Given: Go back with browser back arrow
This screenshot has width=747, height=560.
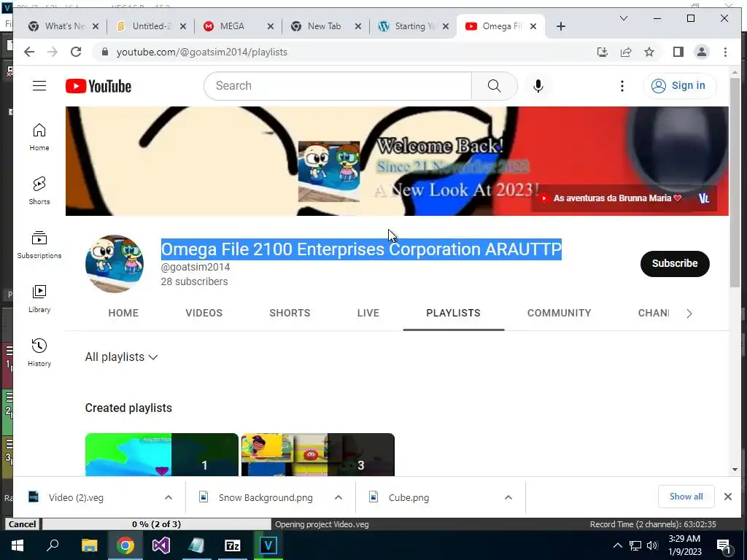Looking at the screenshot, I should click(29, 52).
